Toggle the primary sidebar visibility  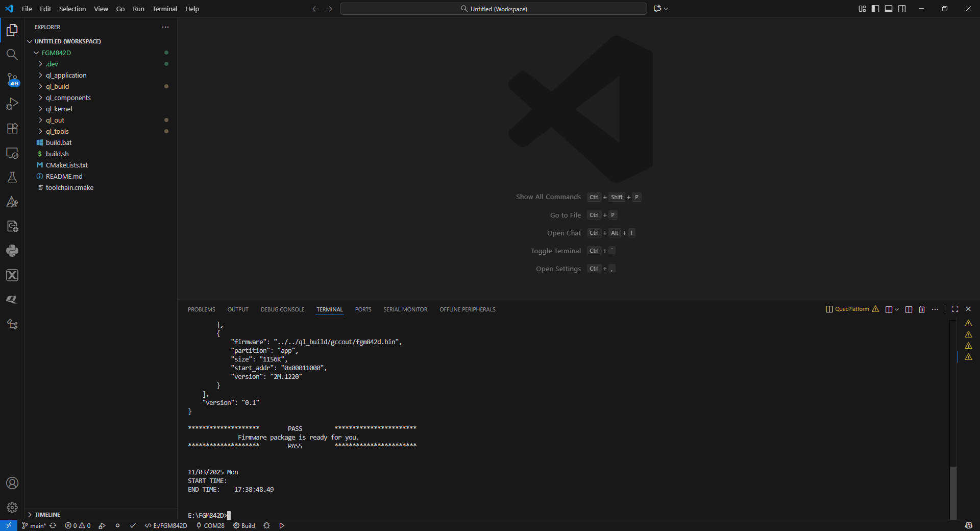[875, 9]
